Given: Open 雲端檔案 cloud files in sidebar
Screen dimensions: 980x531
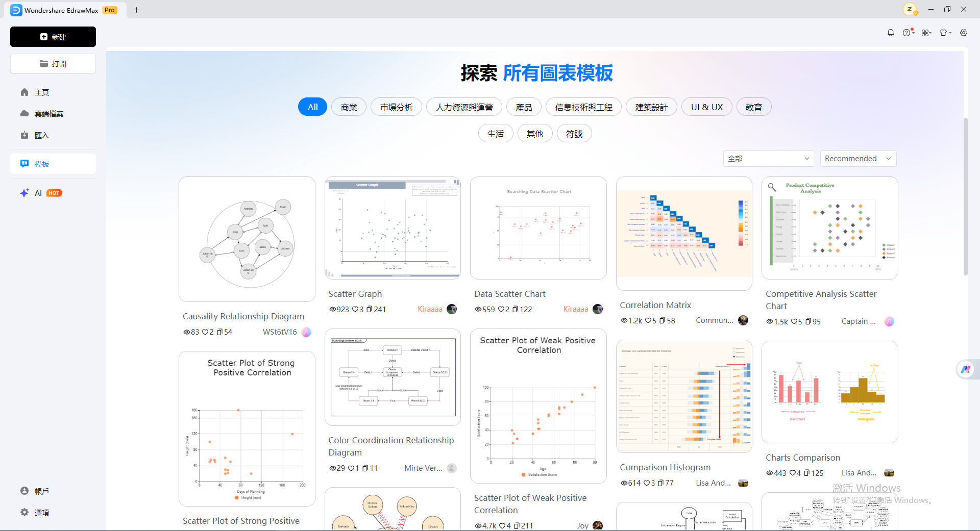Looking at the screenshot, I should tap(53, 114).
